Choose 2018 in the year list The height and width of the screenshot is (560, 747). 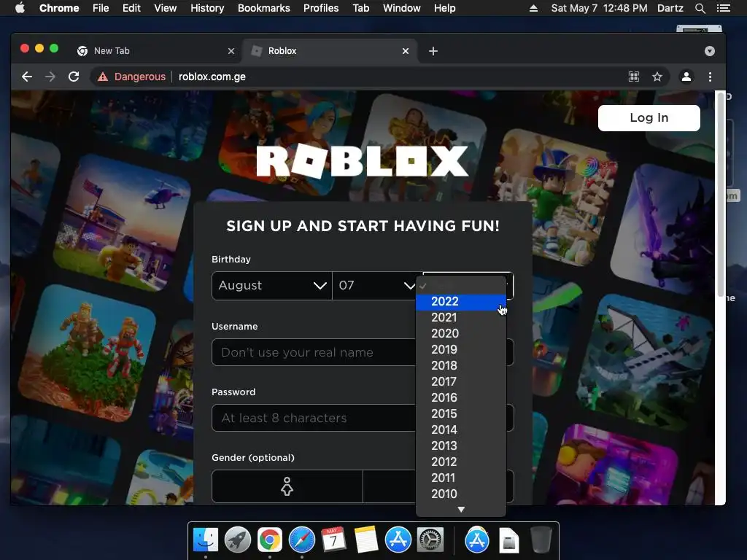461,366
